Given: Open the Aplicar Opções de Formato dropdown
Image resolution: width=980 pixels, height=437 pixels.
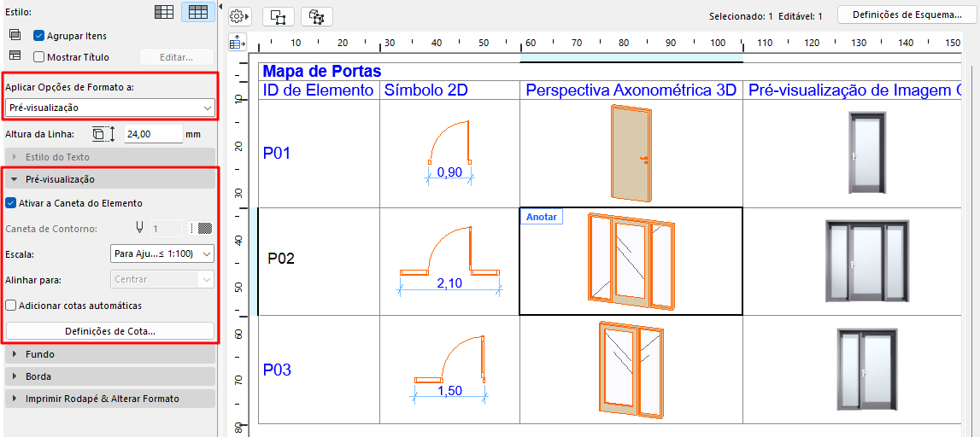Looking at the screenshot, I should 110,108.
